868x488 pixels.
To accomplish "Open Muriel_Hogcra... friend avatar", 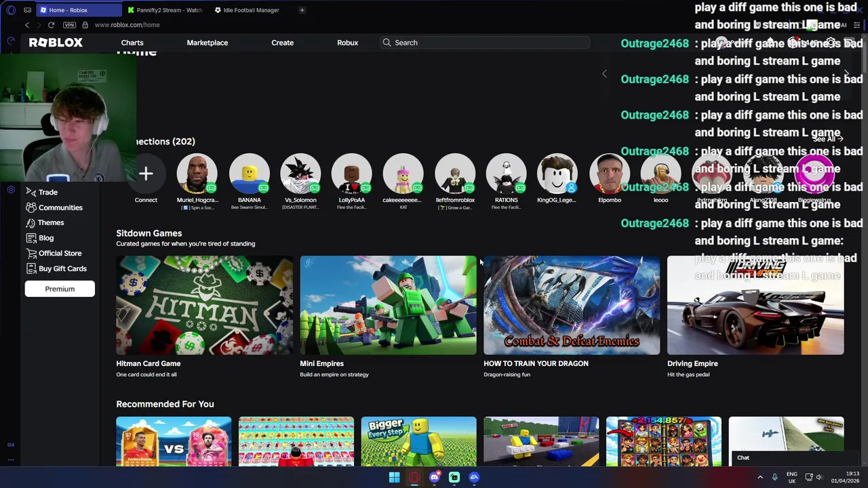I will coord(197,174).
